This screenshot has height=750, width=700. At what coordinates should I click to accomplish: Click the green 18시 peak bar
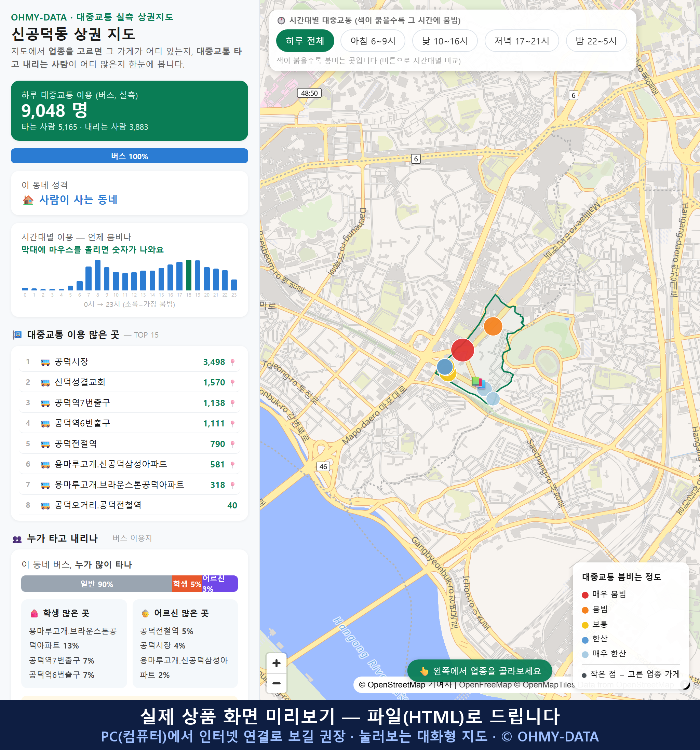pos(189,275)
